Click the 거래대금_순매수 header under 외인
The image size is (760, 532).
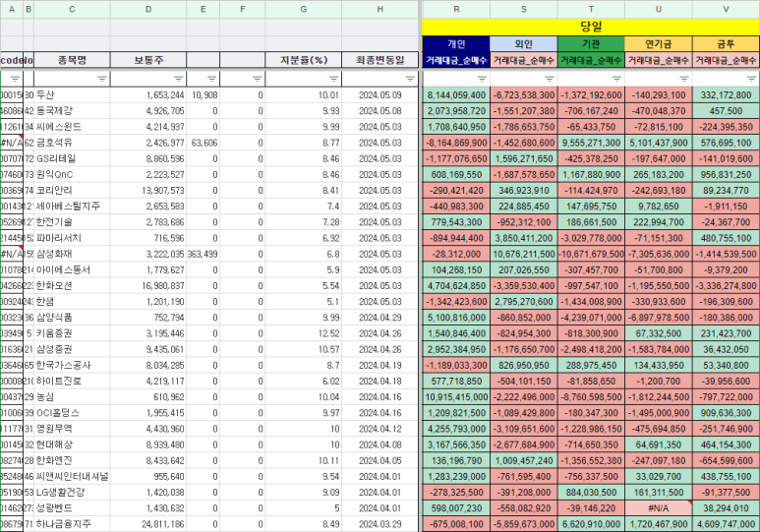[523, 60]
